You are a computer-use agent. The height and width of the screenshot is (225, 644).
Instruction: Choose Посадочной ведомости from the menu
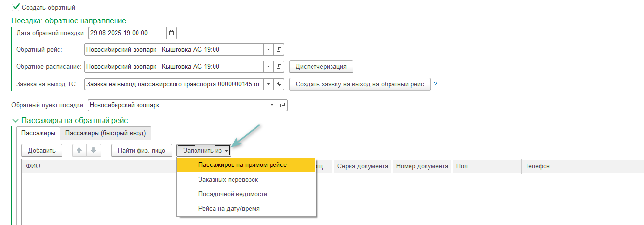click(233, 194)
